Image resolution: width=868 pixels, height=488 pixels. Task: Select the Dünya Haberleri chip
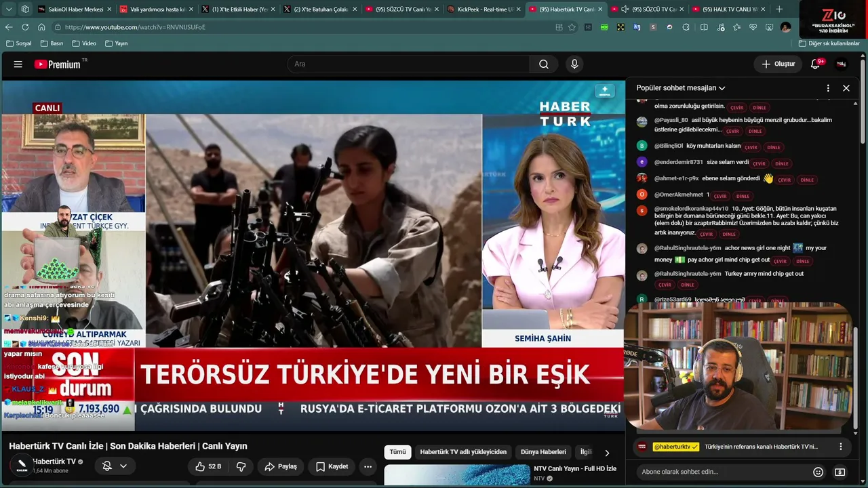coord(543,452)
